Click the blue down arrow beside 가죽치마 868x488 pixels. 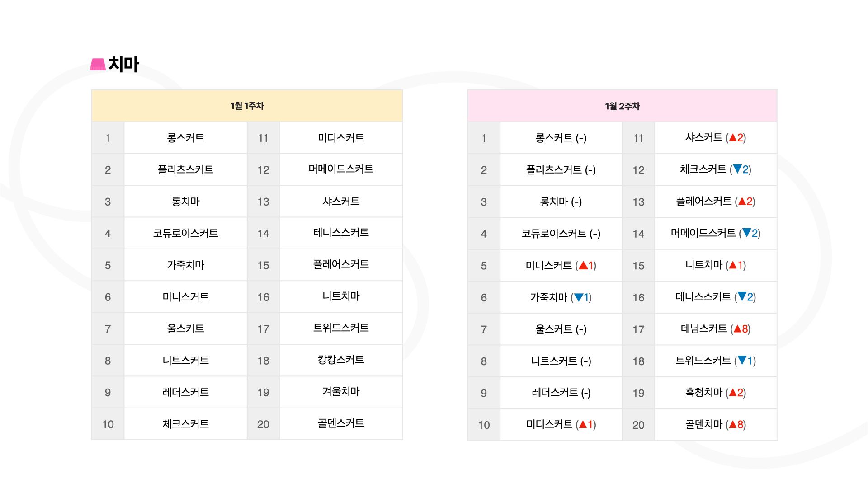click(x=578, y=297)
